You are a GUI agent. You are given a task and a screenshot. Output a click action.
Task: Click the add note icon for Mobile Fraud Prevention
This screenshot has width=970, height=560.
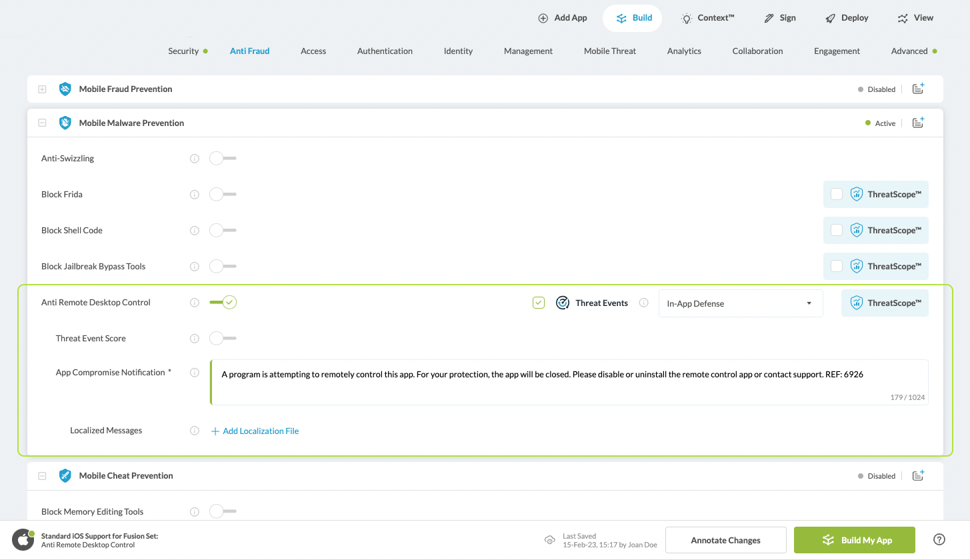(x=918, y=89)
